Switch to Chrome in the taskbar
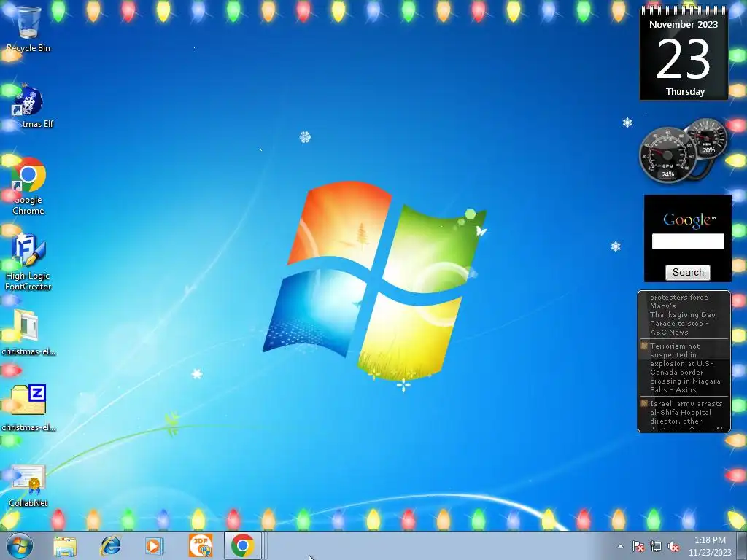Screen dimensions: 747x560 pyautogui.click(x=243, y=545)
